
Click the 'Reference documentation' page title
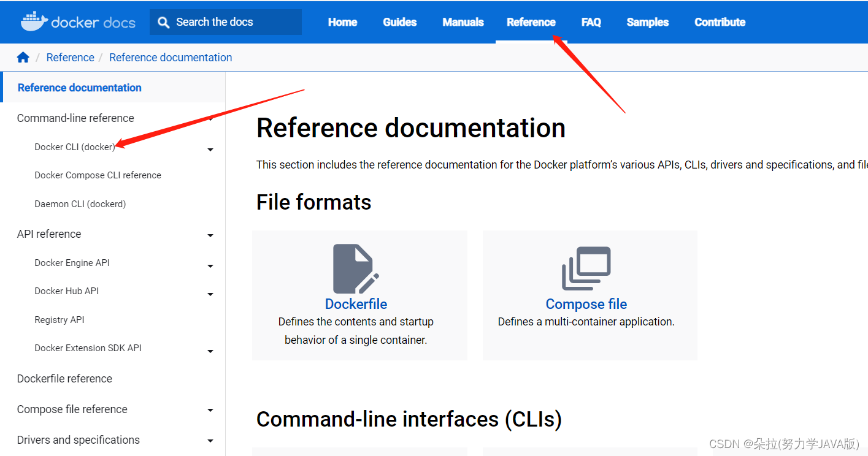pos(411,128)
